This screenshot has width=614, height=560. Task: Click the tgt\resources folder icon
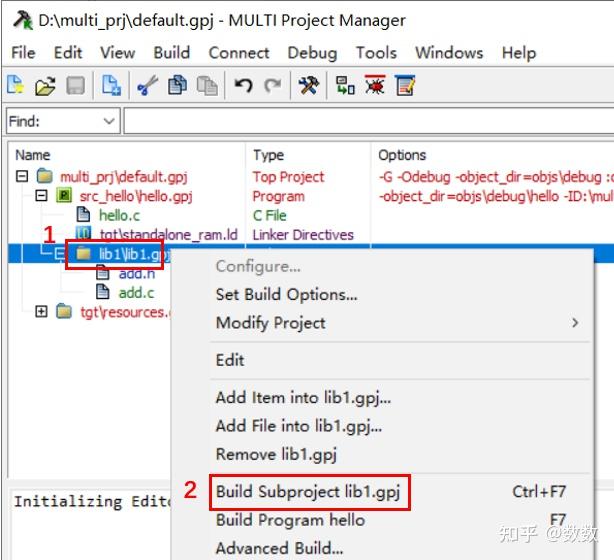click(x=64, y=311)
